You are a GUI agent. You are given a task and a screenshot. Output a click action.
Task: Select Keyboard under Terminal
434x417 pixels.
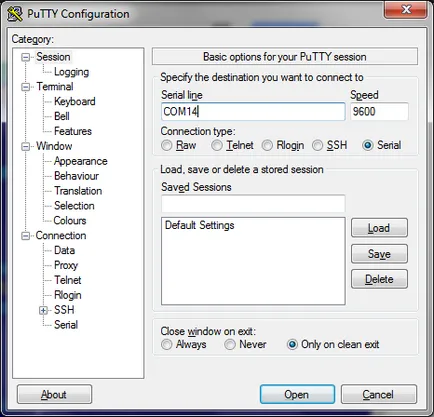[75, 101]
